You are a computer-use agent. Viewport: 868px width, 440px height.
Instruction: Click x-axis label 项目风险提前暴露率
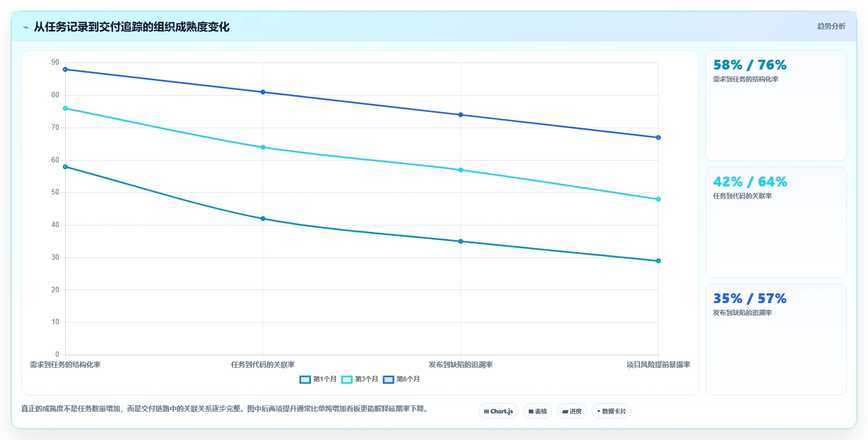(x=658, y=365)
